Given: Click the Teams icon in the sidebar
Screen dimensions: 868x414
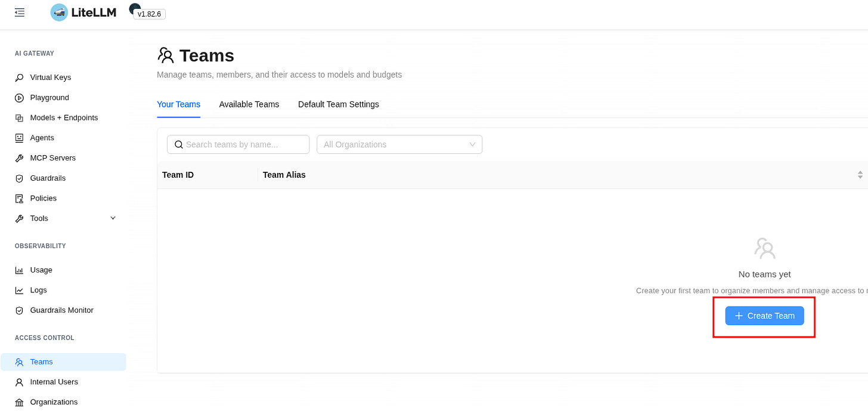Looking at the screenshot, I should click(19, 362).
